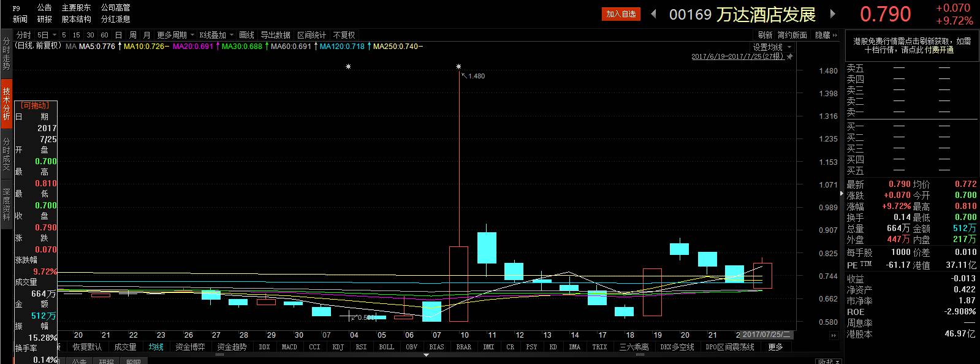
Task: Switch to 技术分析 sidebar tab
Action: point(6,104)
